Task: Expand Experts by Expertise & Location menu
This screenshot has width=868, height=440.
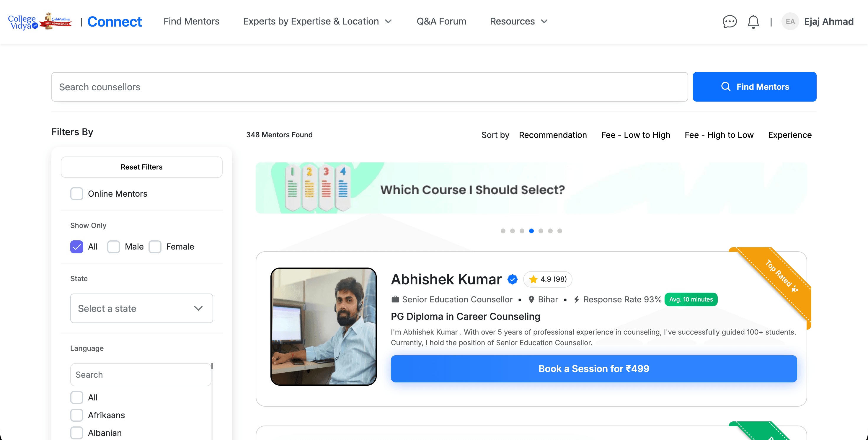Action: (317, 22)
